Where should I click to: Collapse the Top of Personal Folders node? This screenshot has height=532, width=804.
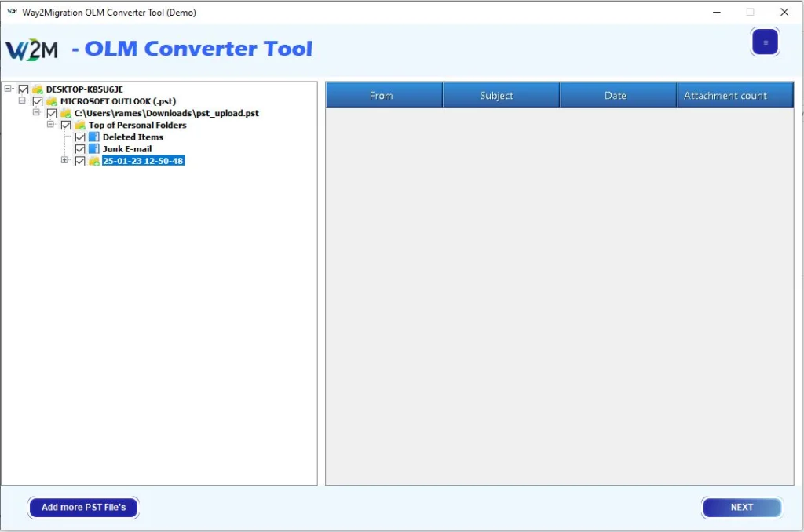51,125
